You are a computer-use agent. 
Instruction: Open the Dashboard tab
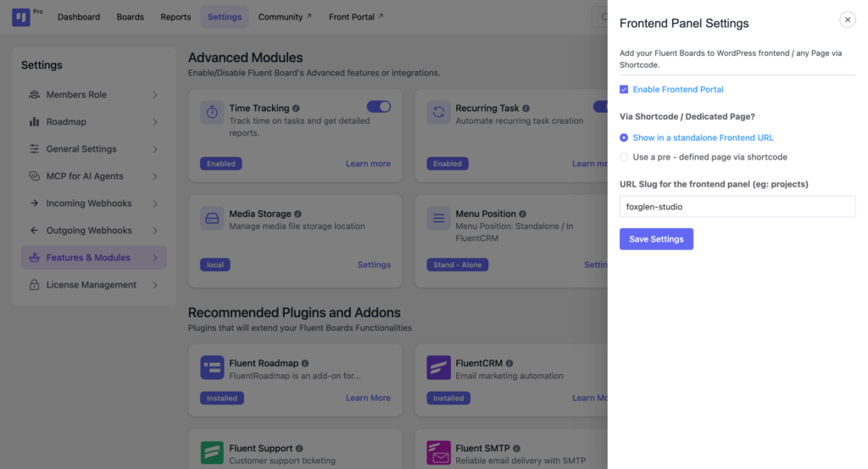[79, 17]
